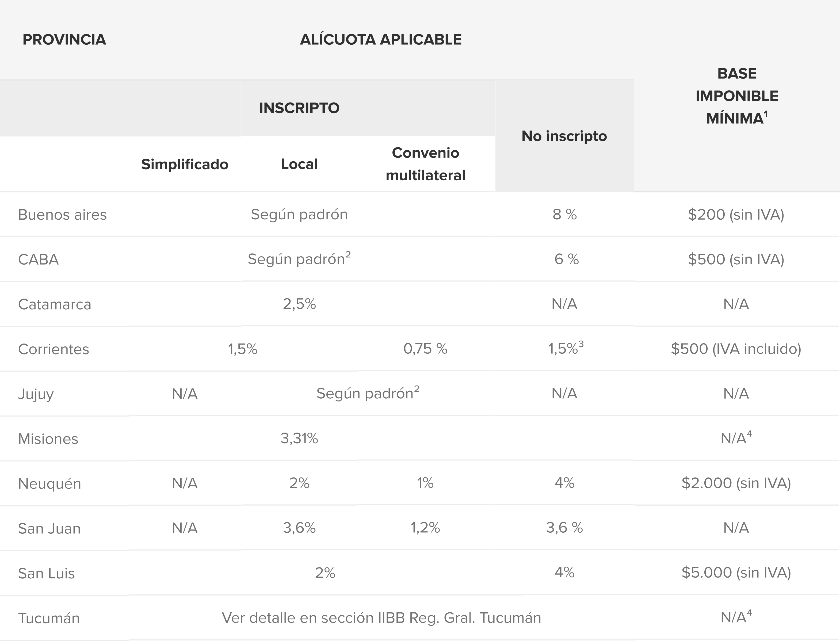The image size is (840, 641).
Task: Select the ALÍCUOTA APLICABLE header
Action: [x=381, y=40]
